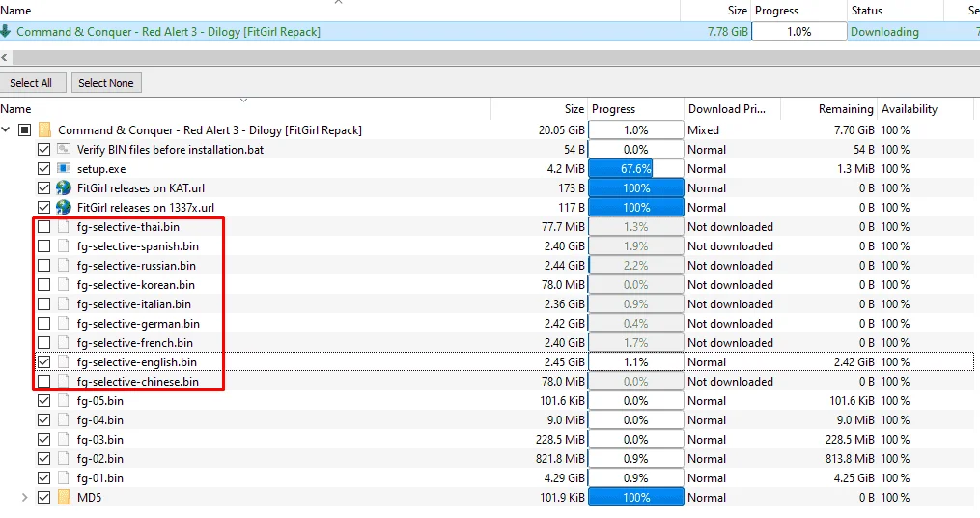Viewport: 980px width, 518px height.
Task: Click the Downloading status text
Action: click(x=884, y=31)
